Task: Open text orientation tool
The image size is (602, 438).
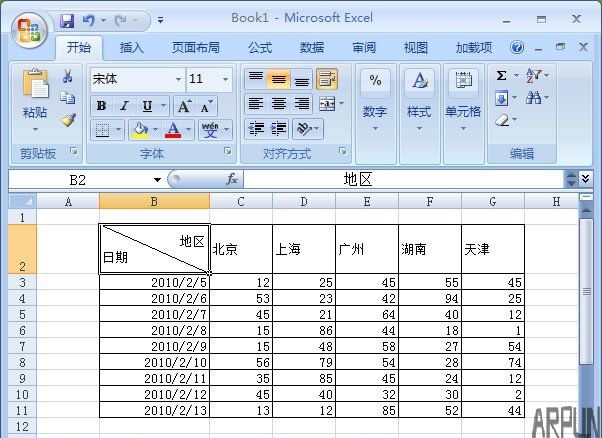Action: click(x=304, y=129)
